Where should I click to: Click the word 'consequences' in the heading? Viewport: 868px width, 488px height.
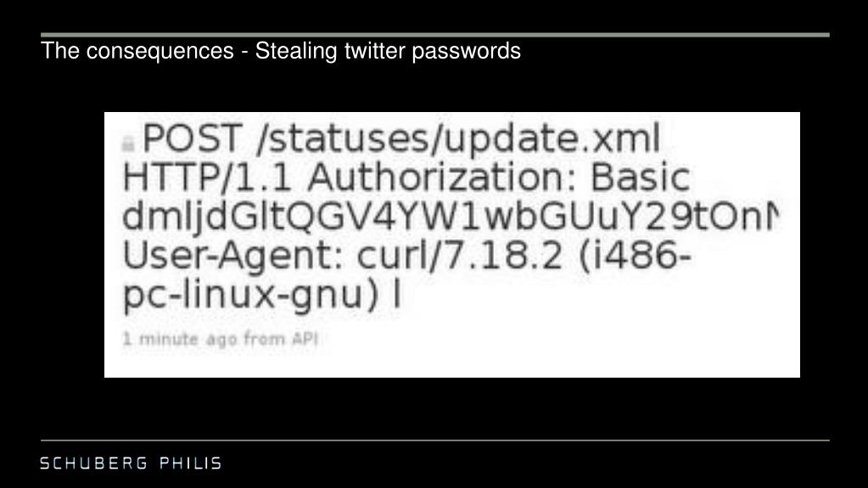(160, 50)
